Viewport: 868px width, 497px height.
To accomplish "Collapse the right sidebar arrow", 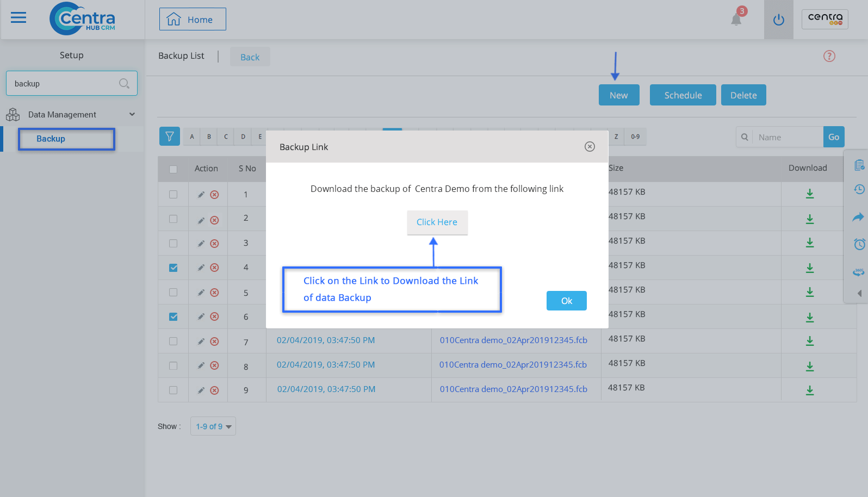I will click(x=859, y=293).
